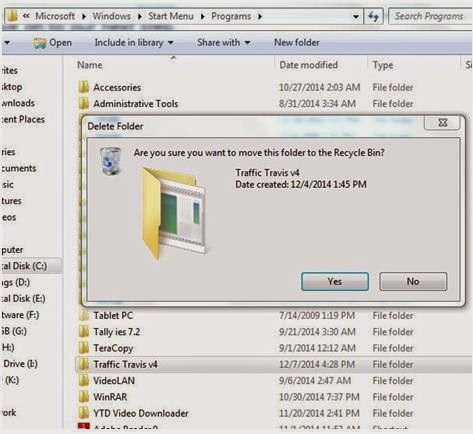Viewport: 473px width, 434px height.
Task: Click the Search Programs field
Action: (x=431, y=16)
